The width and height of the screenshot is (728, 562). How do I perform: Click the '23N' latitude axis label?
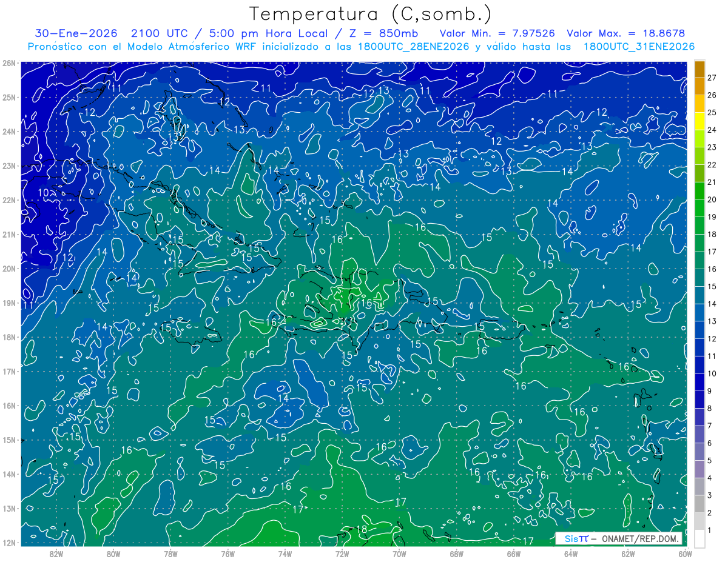pos(9,166)
